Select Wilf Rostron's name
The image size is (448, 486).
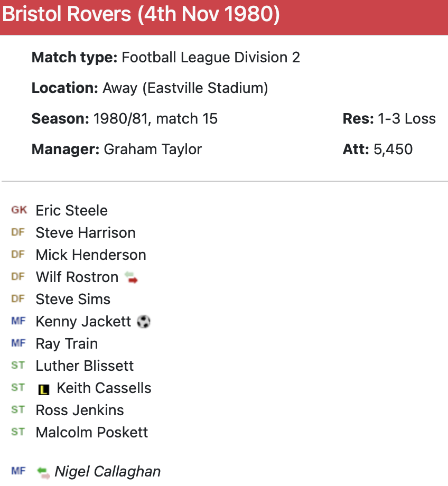tap(77, 277)
